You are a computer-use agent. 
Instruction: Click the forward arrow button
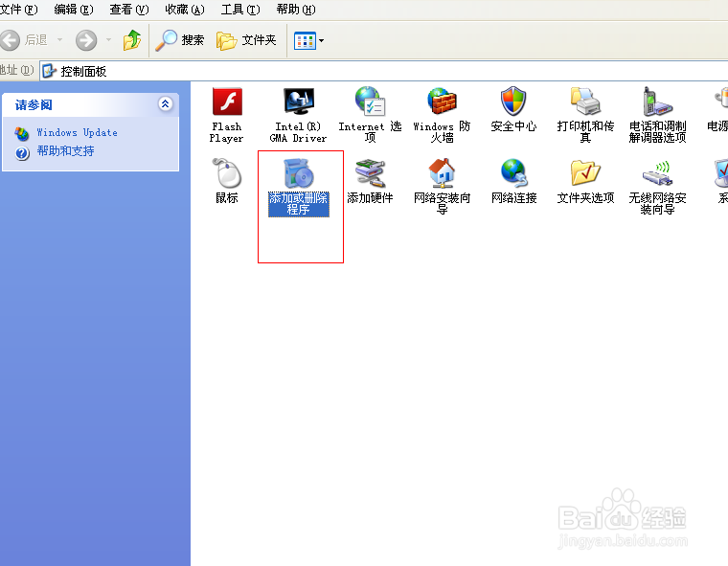pos(86,40)
